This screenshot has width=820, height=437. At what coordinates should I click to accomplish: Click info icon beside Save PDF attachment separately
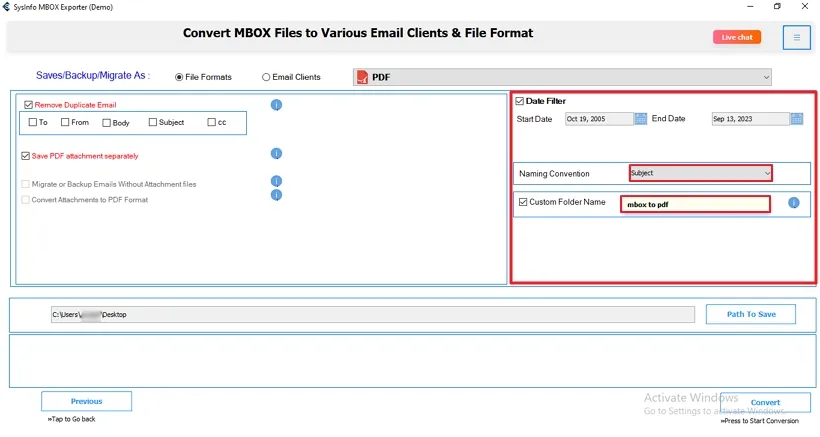[x=276, y=154]
